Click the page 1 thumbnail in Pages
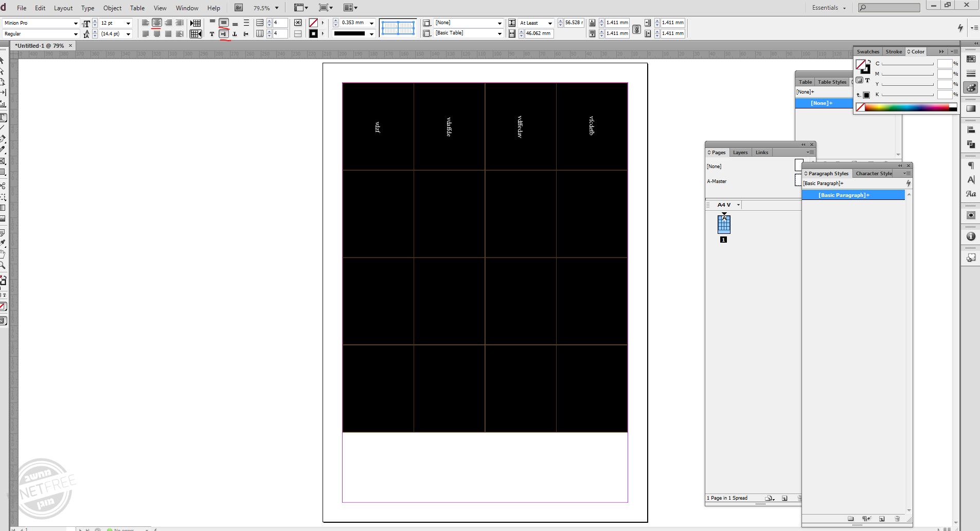Screen dimensions: 980x531 (724, 224)
